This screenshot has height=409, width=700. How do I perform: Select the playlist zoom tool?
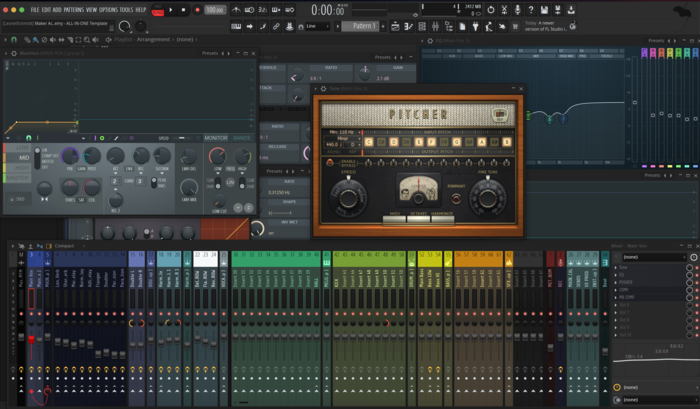click(87, 40)
